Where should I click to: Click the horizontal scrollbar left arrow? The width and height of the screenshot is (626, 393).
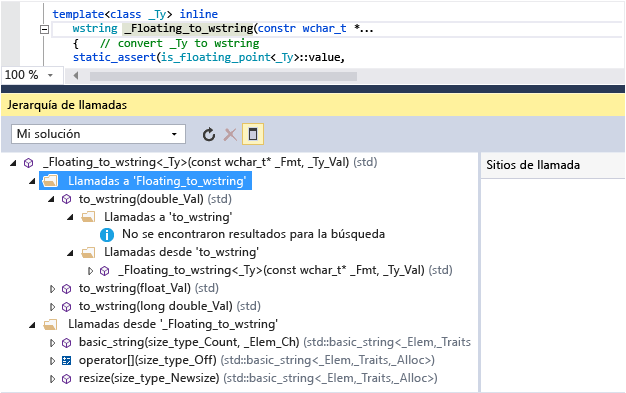75,75
